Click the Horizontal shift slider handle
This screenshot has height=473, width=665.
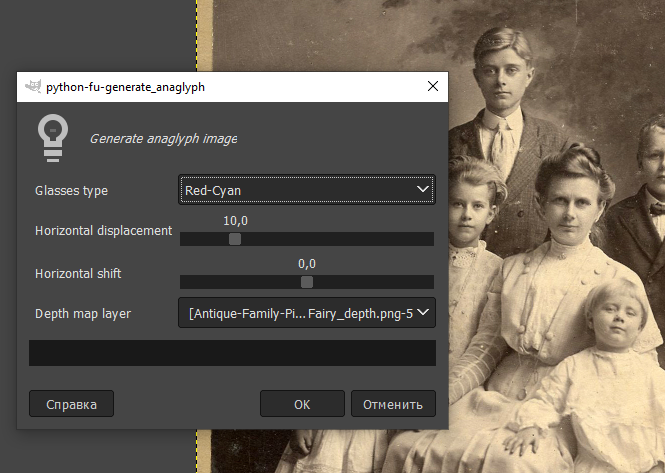(307, 282)
